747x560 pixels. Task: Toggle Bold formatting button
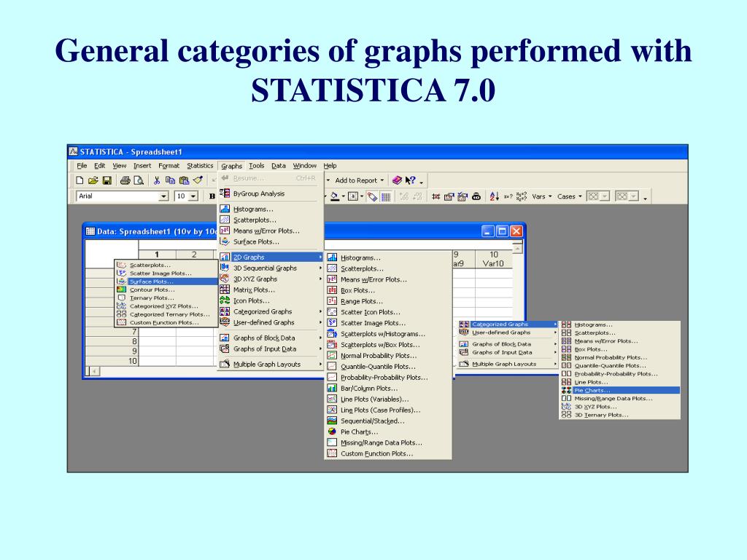tap(212, 196)
